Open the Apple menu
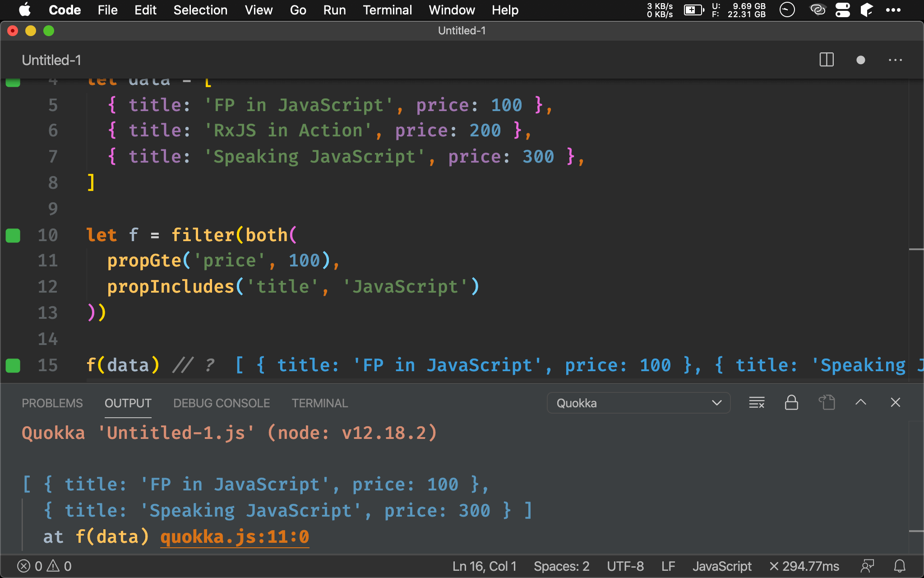Image resolution: width=924 pixels, height=578 pixels. pos(25,10)
